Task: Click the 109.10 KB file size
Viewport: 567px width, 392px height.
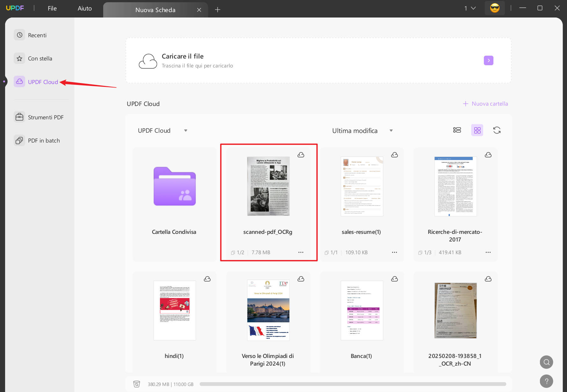Action: 356,252
